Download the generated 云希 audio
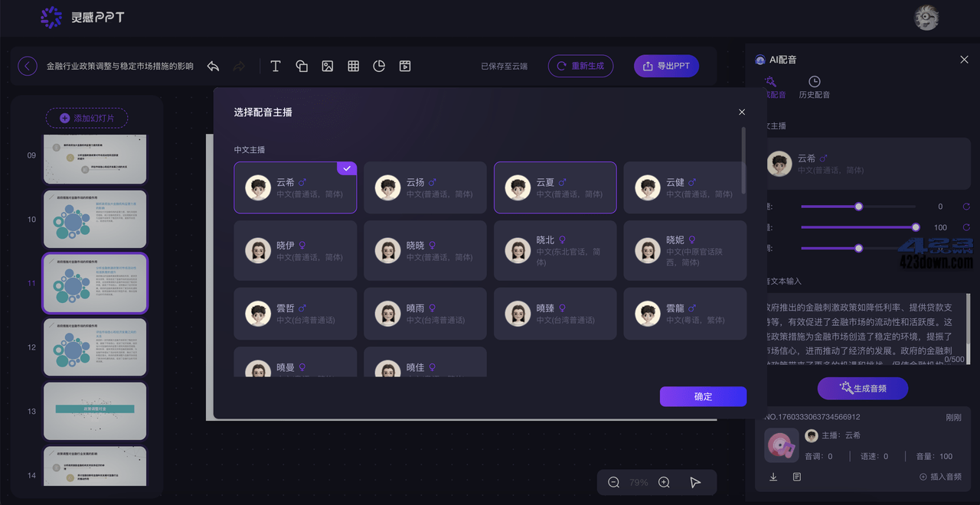This screenshot has height=505, width=980. pos(773,476)
